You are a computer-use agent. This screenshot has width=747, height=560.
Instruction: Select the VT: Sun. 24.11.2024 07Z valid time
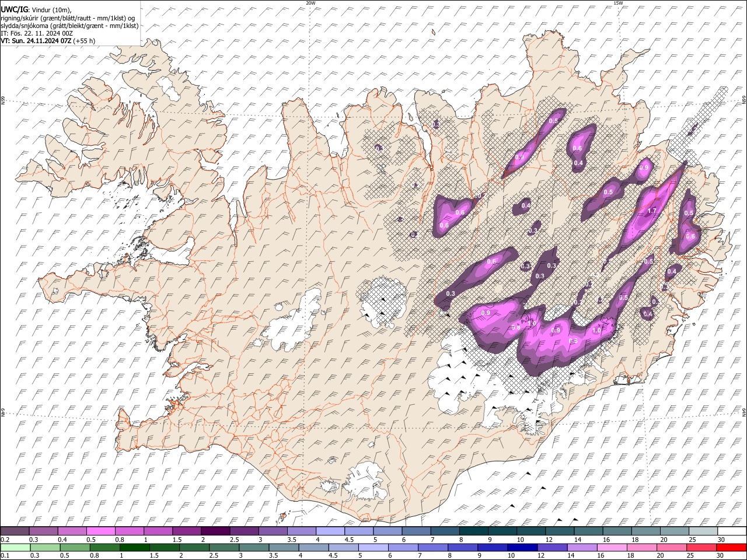pyautogui.click(x=37, y=41)
